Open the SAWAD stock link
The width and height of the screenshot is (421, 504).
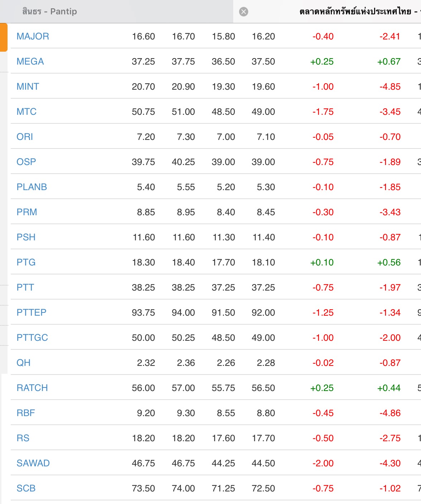pos(33,463)
